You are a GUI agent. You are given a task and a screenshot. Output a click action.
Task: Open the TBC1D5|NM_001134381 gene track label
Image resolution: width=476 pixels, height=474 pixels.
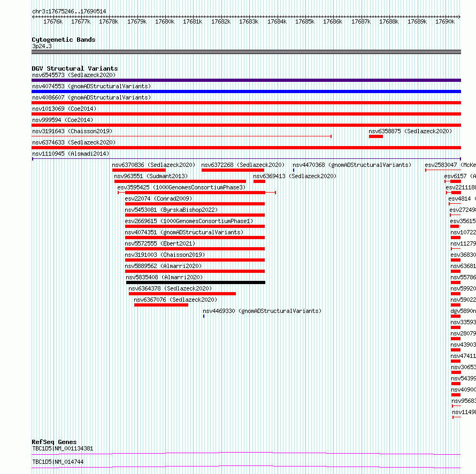pyautogui.click(x=63, y=448)
